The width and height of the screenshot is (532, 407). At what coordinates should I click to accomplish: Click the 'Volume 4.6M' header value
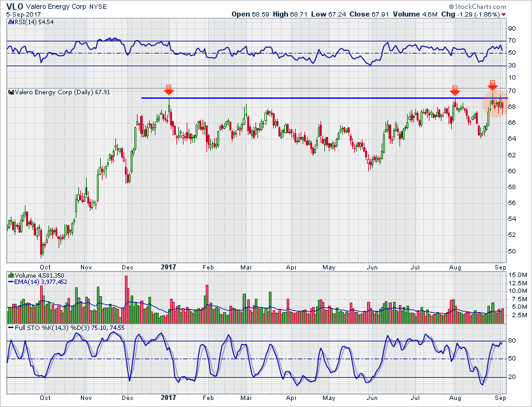[x=415, y=14]
